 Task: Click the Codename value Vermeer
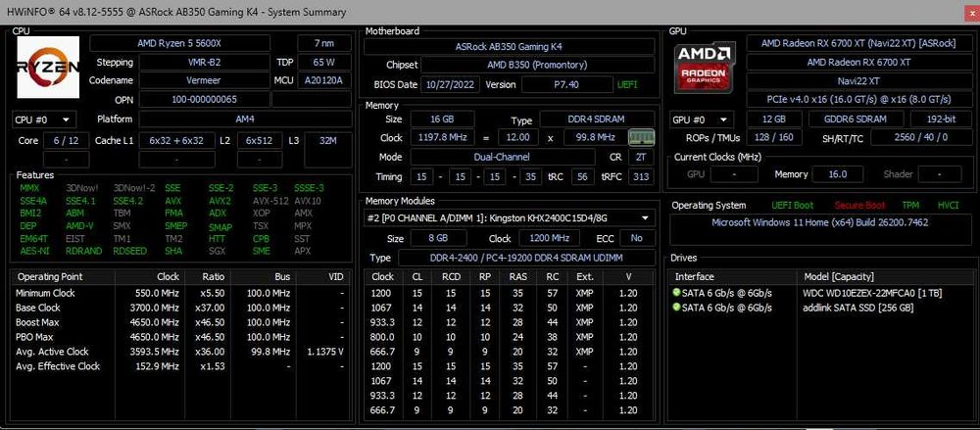(x=204, y=80)
